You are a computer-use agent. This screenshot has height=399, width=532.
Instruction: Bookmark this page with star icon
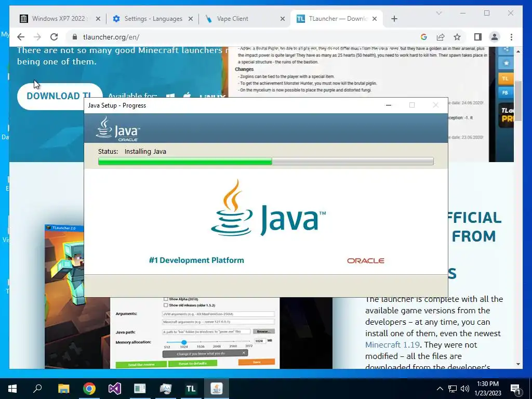(x=457, y=37)
